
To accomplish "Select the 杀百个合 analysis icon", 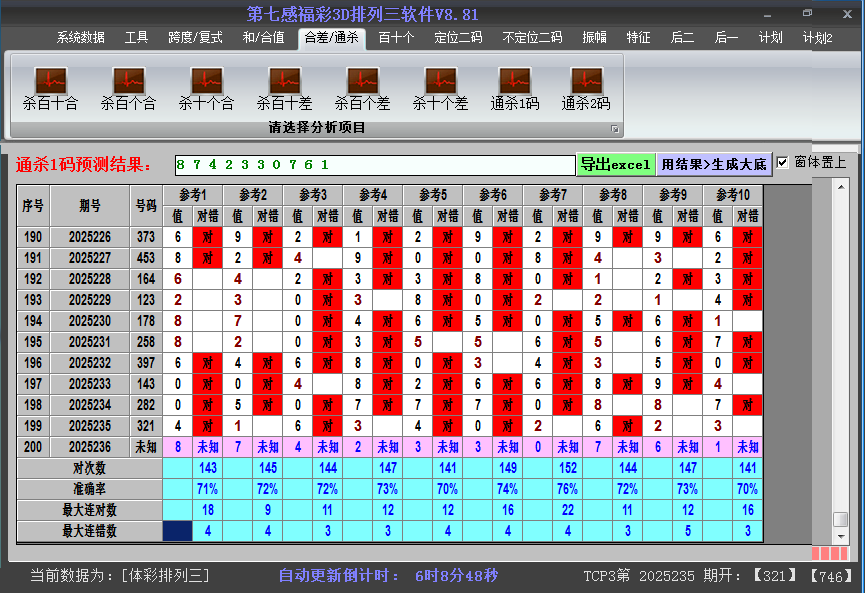I will point(128,86).
